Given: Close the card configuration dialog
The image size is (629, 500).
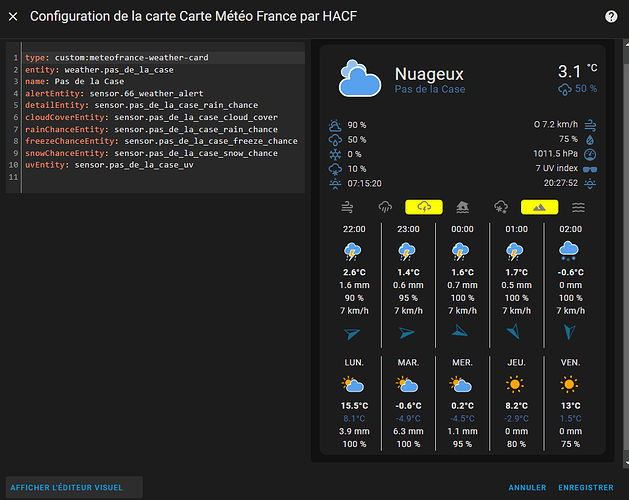Looking at the screenshot, I should pyautogui.click(x=13, y=16).
